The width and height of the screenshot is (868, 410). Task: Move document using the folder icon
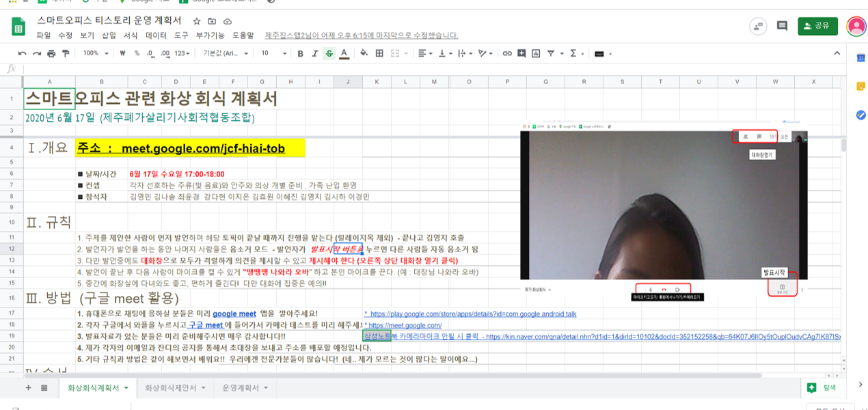click(x=212, y=22)
